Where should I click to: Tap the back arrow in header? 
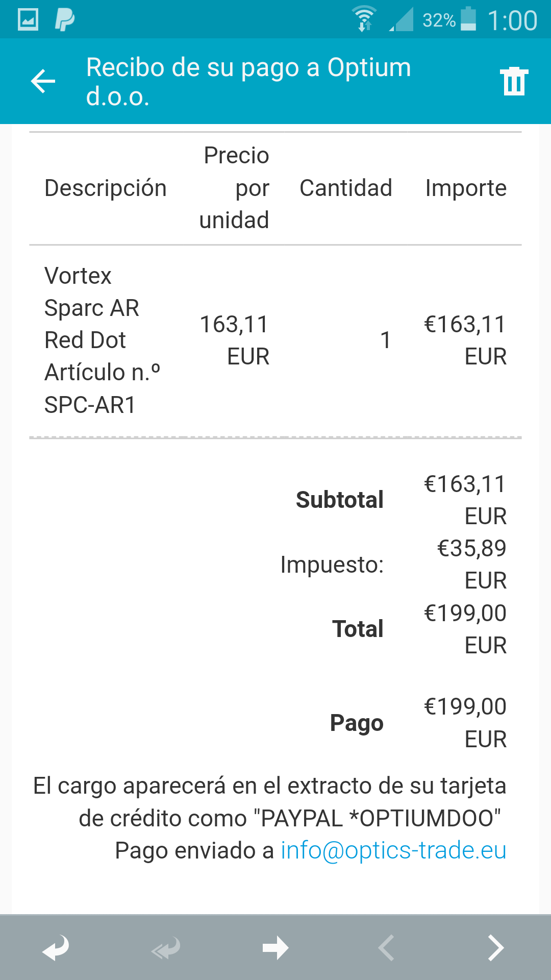coord(43,81)
